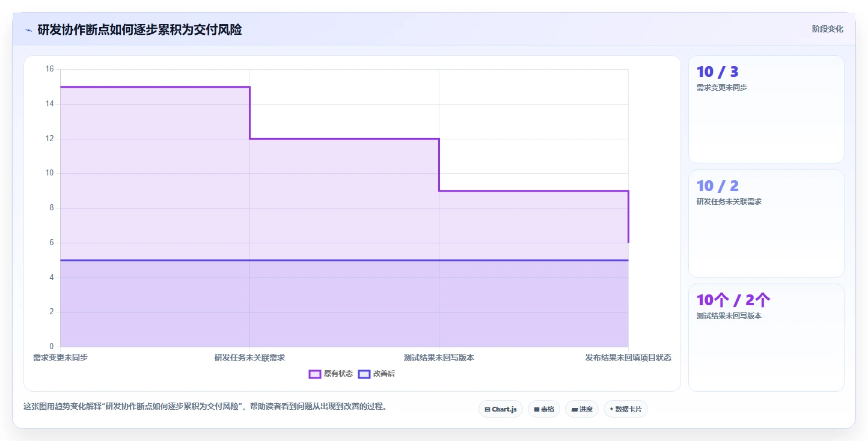The image size is (868, 441).
Task: Click the y-axis value 4
Action: tap(51, 278)
